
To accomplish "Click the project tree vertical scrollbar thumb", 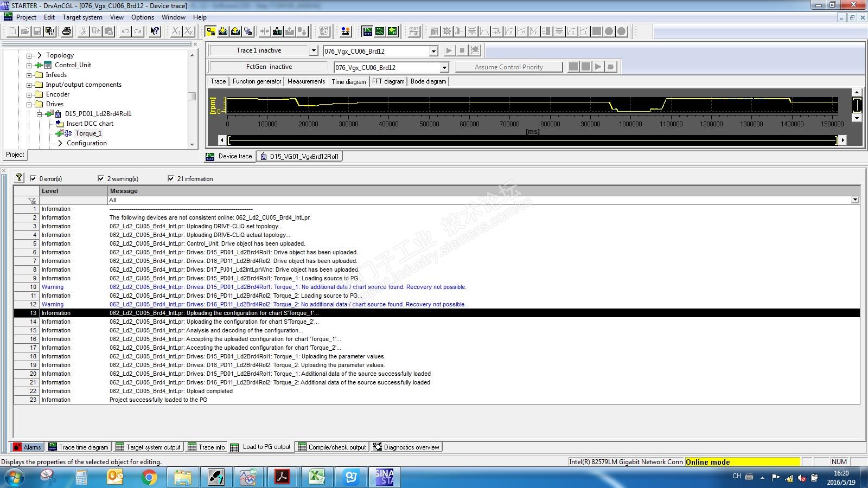I will click(192, 96).
